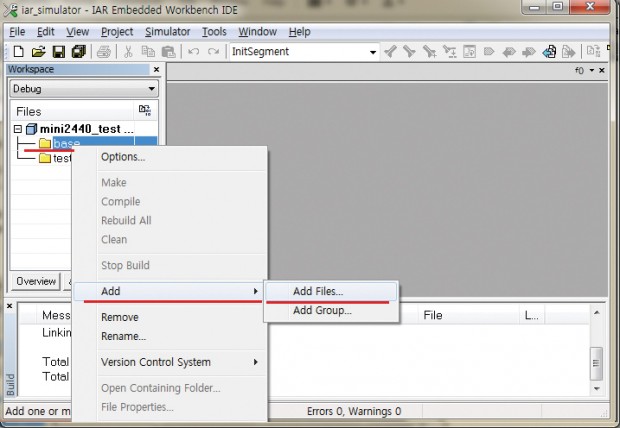Select the base group folder
Image resolution: width=620 pixels, height=428 pixels.
[66, 143]
